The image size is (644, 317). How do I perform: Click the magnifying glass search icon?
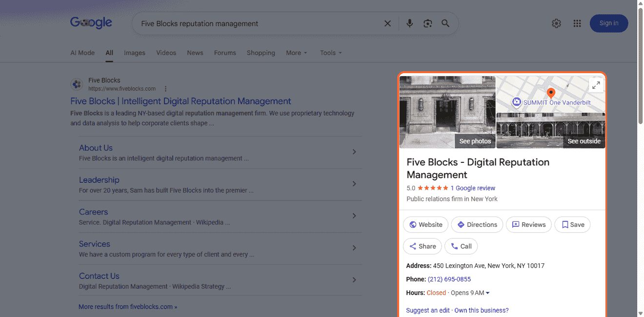pos(445,23)
